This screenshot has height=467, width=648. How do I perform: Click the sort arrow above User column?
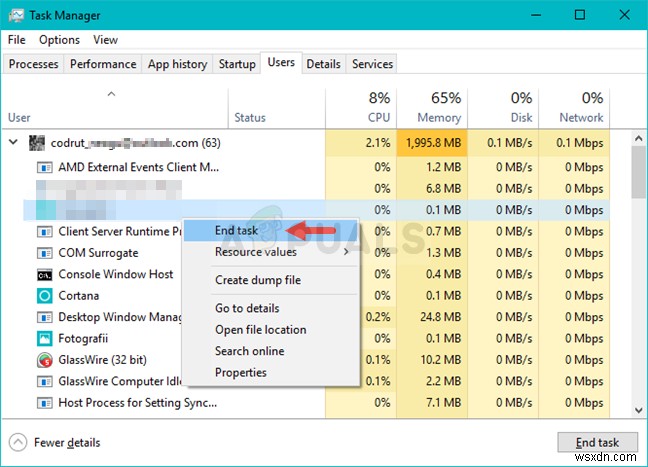(x=111, y=94)
